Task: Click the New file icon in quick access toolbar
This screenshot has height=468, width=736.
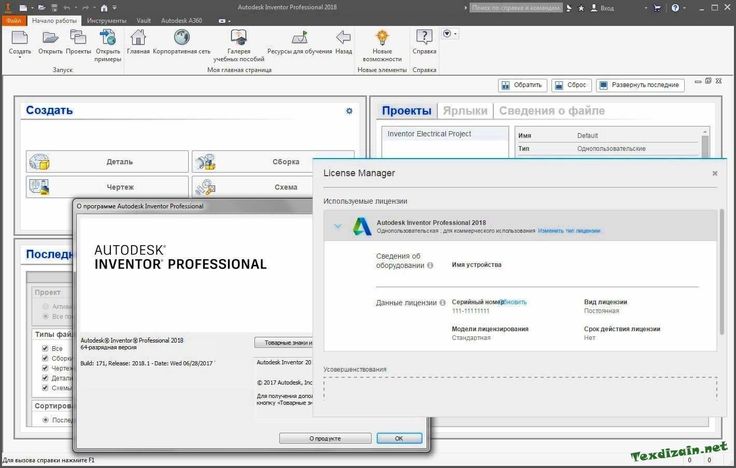Action: point(23,8)
